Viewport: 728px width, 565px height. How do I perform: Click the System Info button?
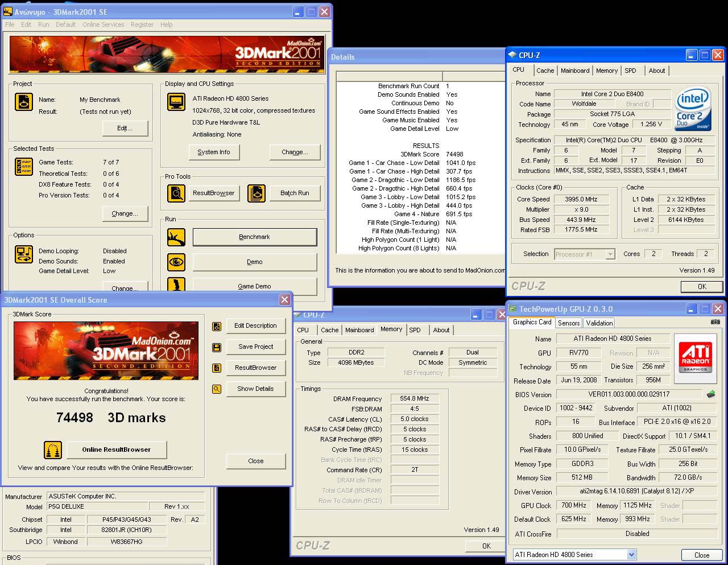[214, 152]
